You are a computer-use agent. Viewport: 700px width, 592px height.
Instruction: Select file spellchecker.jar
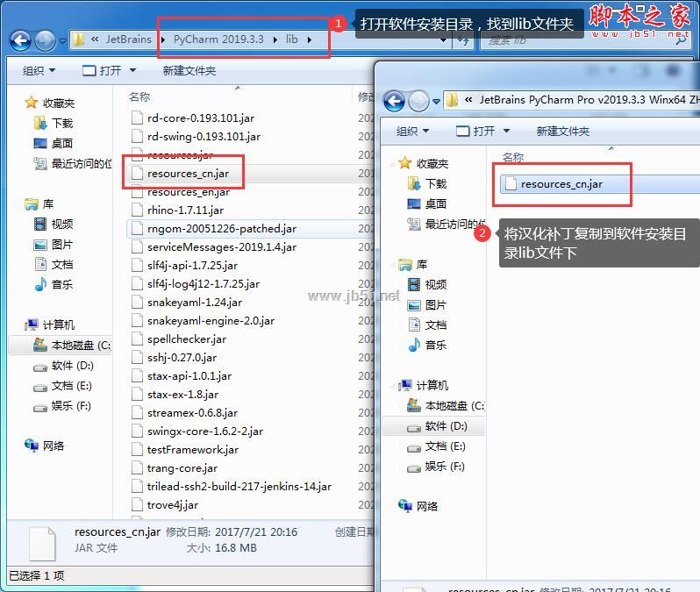(x=179, y=339)
